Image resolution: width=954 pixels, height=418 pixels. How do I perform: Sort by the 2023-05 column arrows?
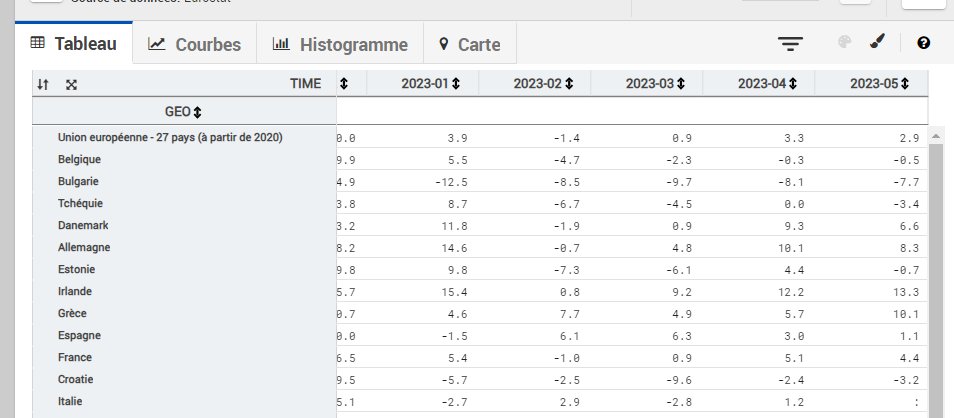(x=904, y=84)
